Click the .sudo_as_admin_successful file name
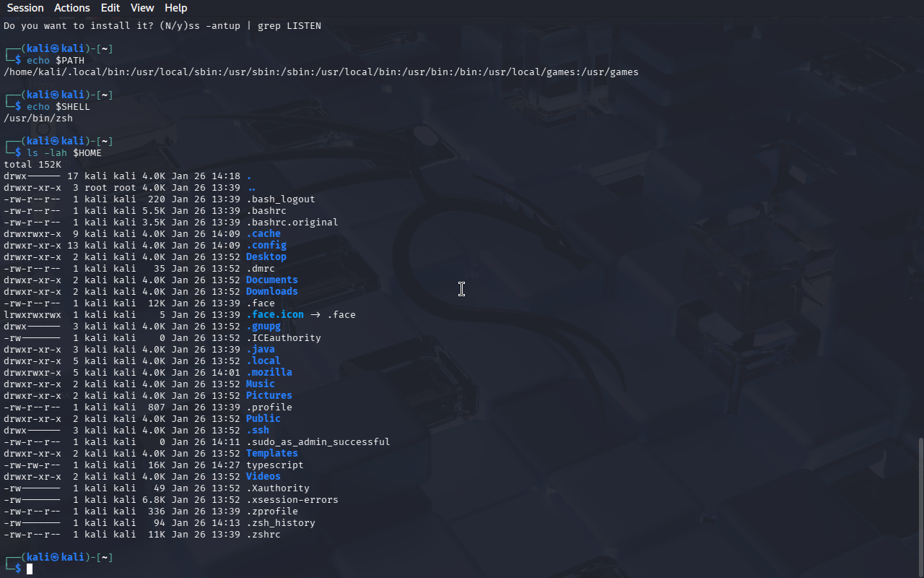 point(318,442)
